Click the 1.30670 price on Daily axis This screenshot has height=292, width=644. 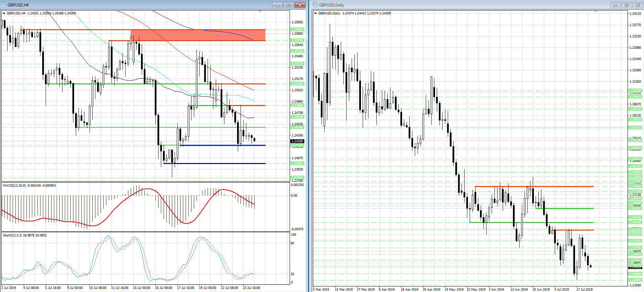635,104
